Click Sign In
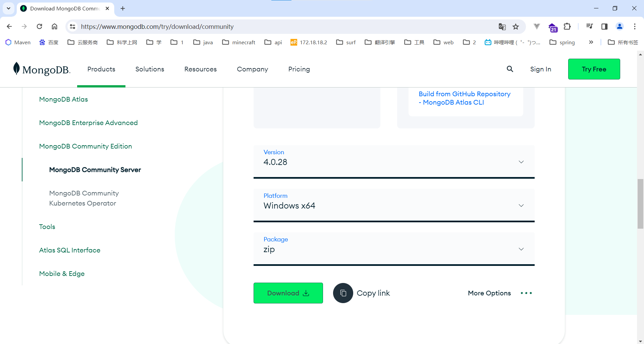The image size is (644, 344). pyautogui.click(x=541, y=69)
